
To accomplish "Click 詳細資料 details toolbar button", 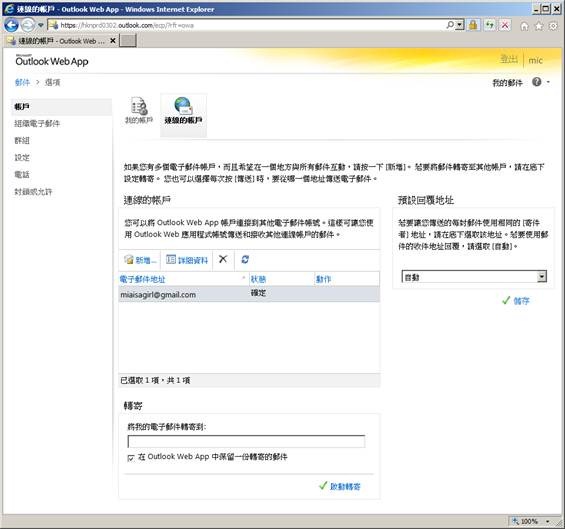I will click(187, 260).
